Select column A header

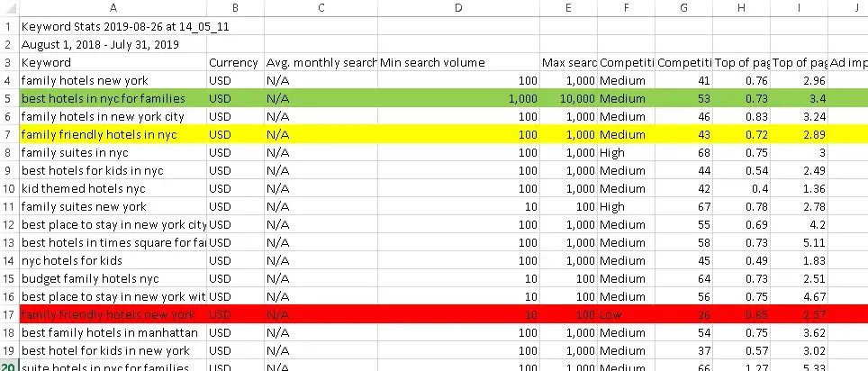113,8
